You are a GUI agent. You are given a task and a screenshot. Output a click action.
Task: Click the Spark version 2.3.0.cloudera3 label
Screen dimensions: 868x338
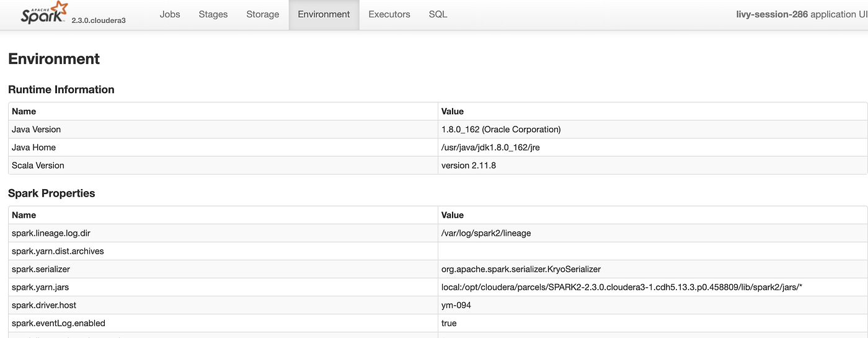click(x=99, y=20)
